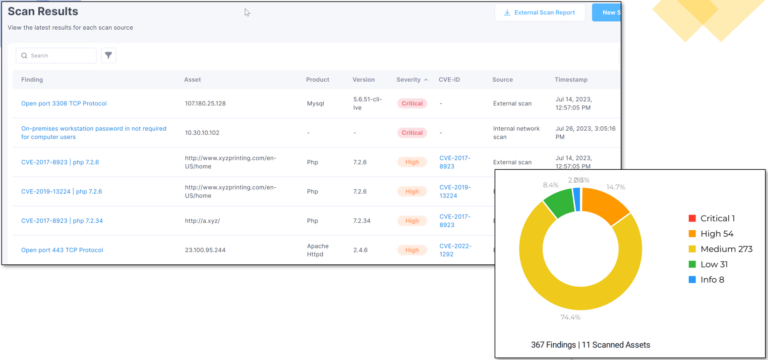Screen dimensions: 768x360
Task: Open the workstation password not required finding
Action: [94, 133]
